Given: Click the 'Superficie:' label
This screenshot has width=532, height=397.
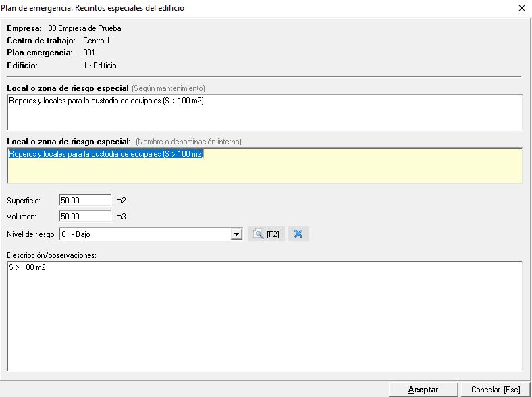Looking at the screenshot, I should (24, 201).
